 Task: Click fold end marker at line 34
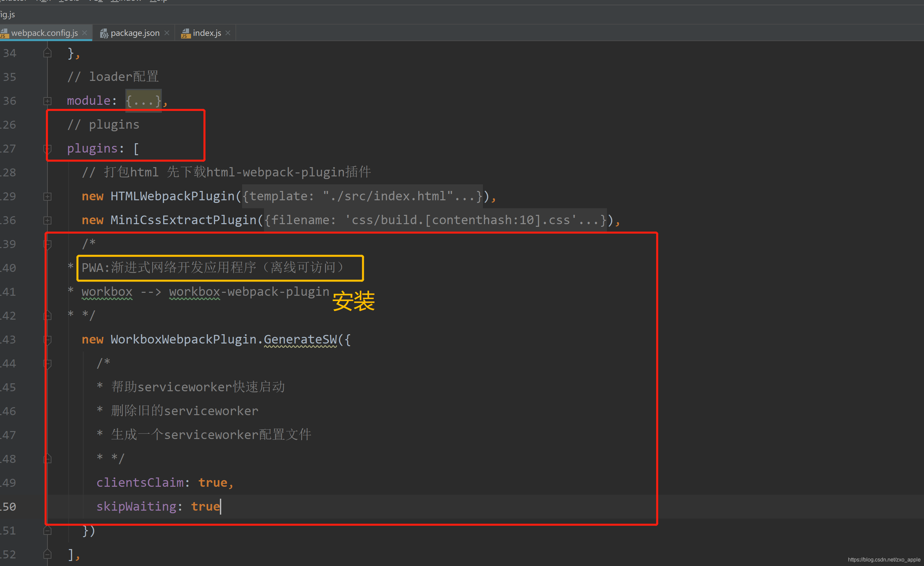47,53
